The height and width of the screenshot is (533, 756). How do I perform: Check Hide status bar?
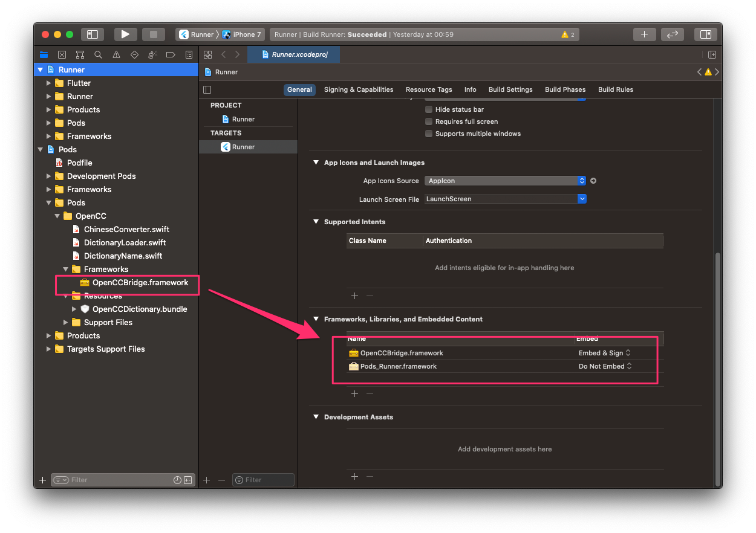click(x=429, y=109)
